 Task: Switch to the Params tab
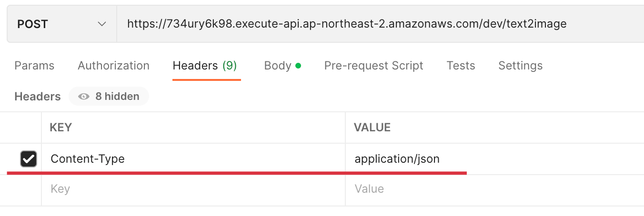34,66
